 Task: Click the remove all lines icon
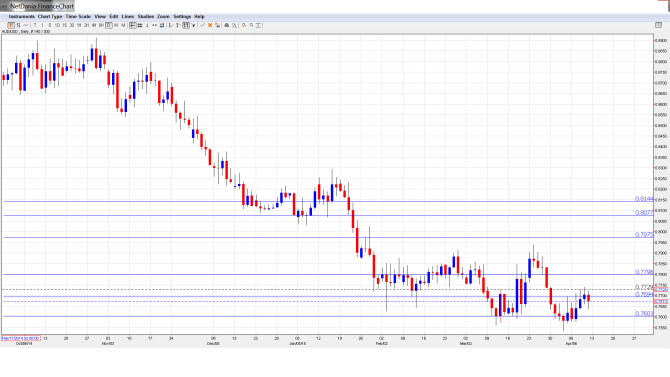[x=217, y=26]
